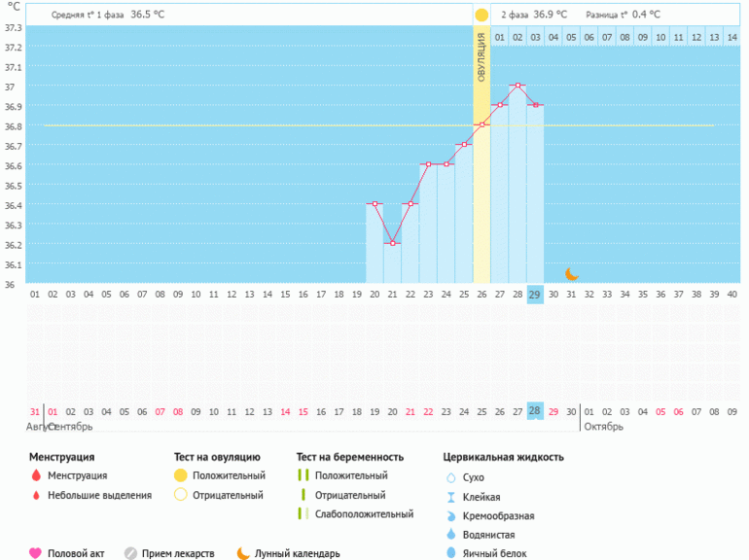Select the red Менструация drop icon
Image resolution: width=749 pixels, height=560 pixels.
click(x=36, y=475)
